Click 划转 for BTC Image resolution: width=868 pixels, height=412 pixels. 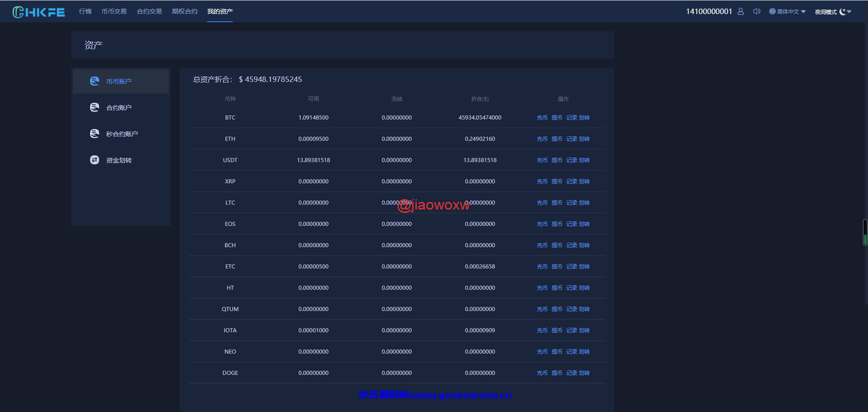pyautogui.click(x=584, y=118)
